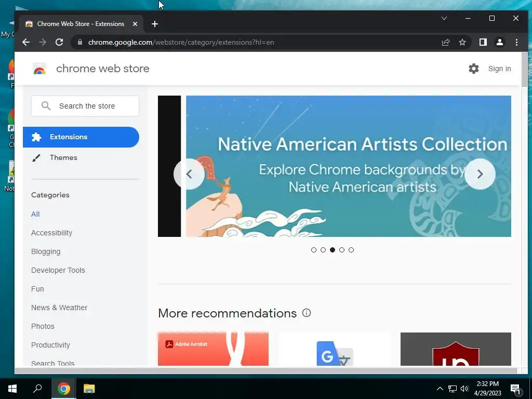Filter by Developer Tools category
This screenshot has height=399, width=532.
pyautogui.click(x=58, y=270)
